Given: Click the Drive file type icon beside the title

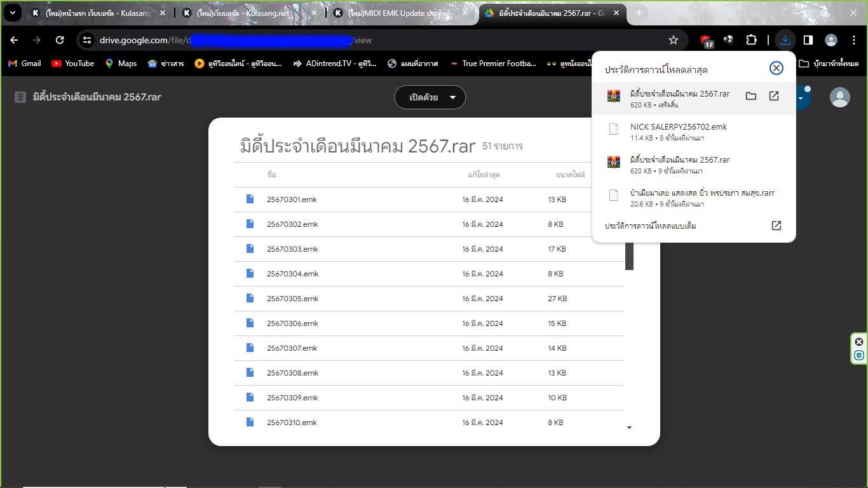Looking at the screenshot, I should 20,97.
